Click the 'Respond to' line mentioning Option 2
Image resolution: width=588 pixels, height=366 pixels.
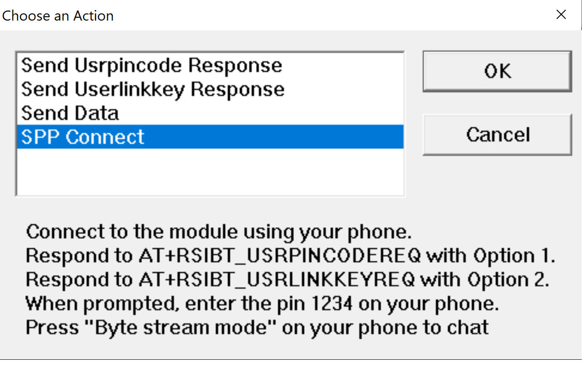coord(287,280)
